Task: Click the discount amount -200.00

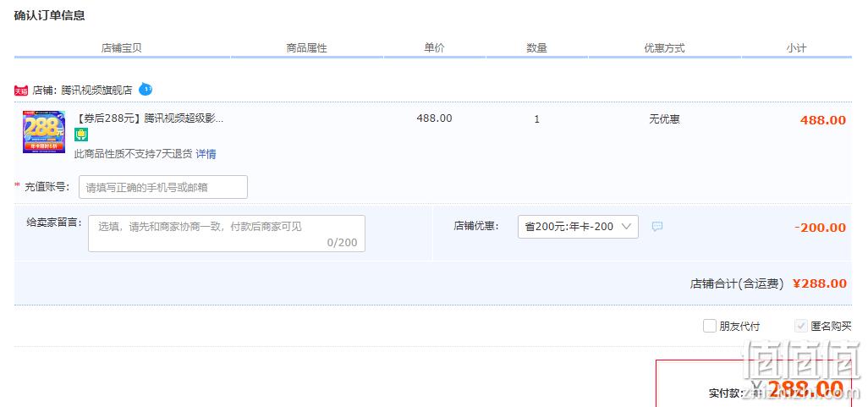Action: coord(820,228)
